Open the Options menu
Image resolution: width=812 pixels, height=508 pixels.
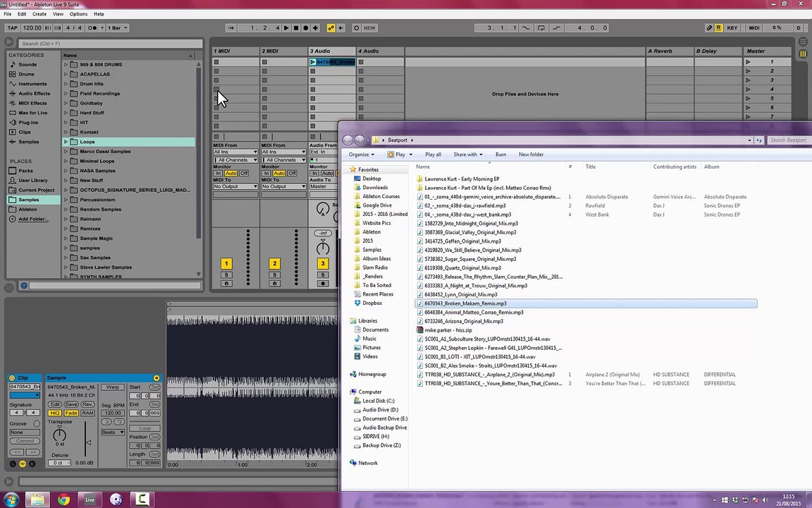coord(79,14)
